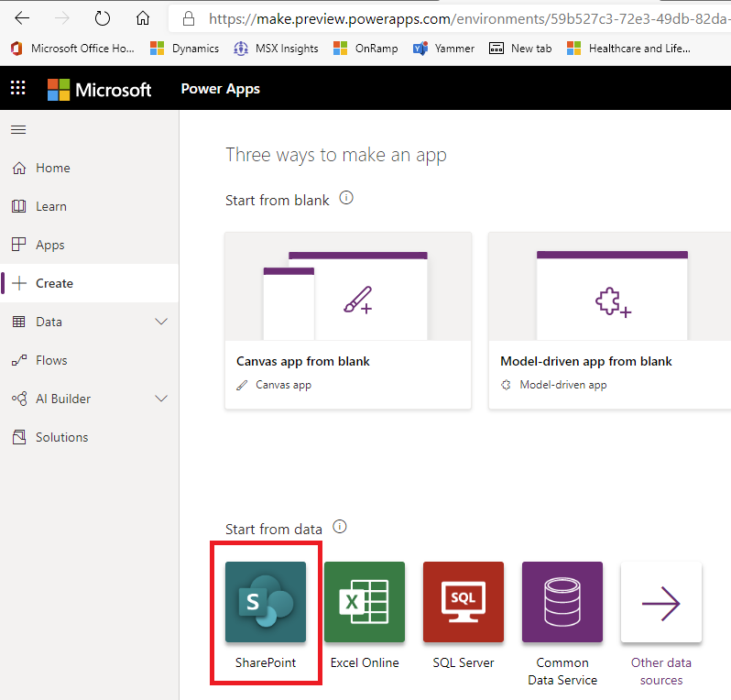Open the Yammer bookmark
This screenshot has width=731, height=700.
[x=443, y=49]
